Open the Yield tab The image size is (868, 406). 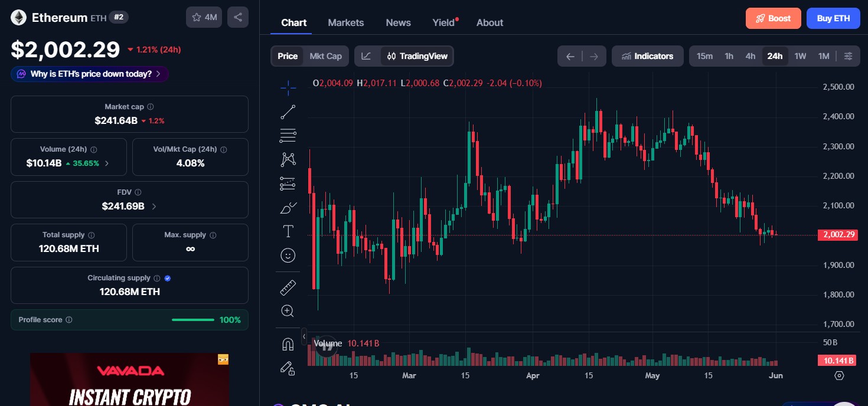pyautogui.click(x=444, y=22)
